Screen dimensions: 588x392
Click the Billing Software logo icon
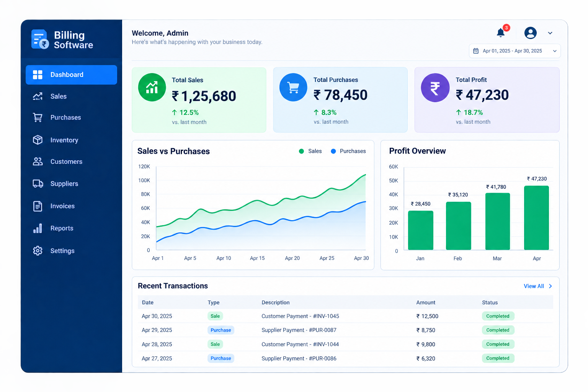[x=40, y=39]
